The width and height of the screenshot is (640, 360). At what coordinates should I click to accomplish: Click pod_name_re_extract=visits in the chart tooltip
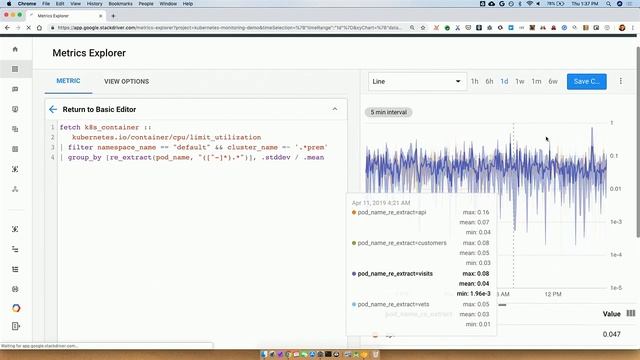395,273
